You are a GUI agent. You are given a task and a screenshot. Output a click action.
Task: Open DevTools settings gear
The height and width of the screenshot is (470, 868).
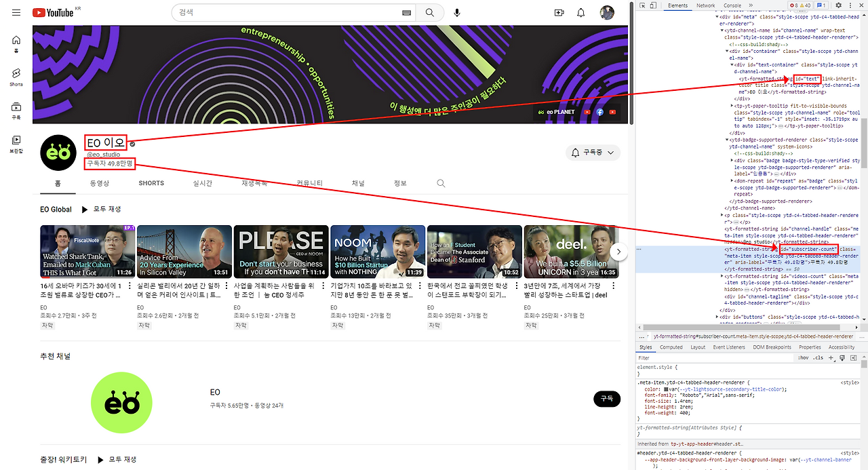pyautogui.click(x=838, y=5)
